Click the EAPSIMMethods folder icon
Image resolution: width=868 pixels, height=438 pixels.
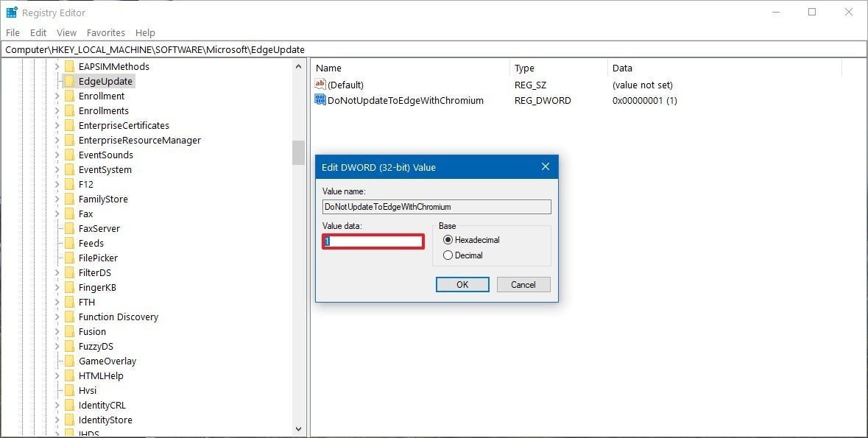[69, 66]
